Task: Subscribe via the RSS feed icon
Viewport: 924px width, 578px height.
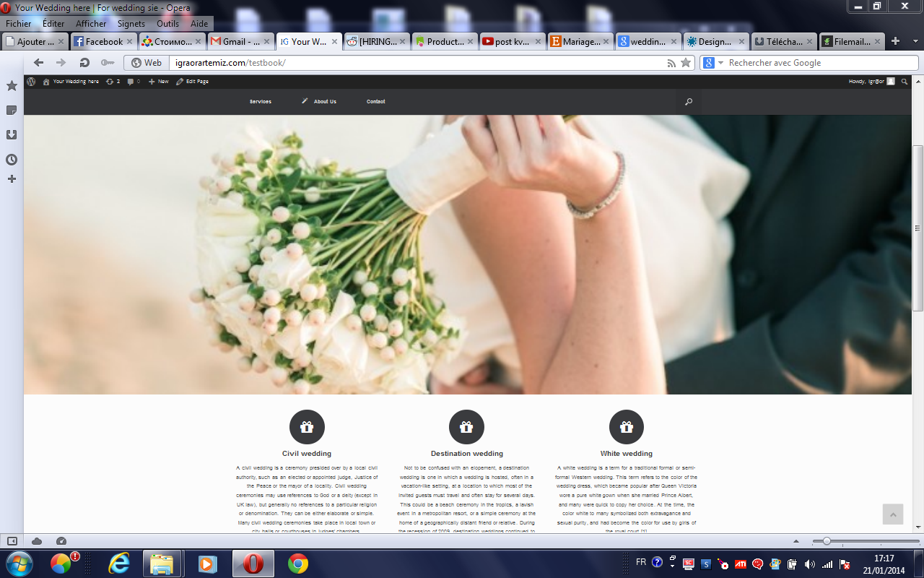Action: pos(672,63)
